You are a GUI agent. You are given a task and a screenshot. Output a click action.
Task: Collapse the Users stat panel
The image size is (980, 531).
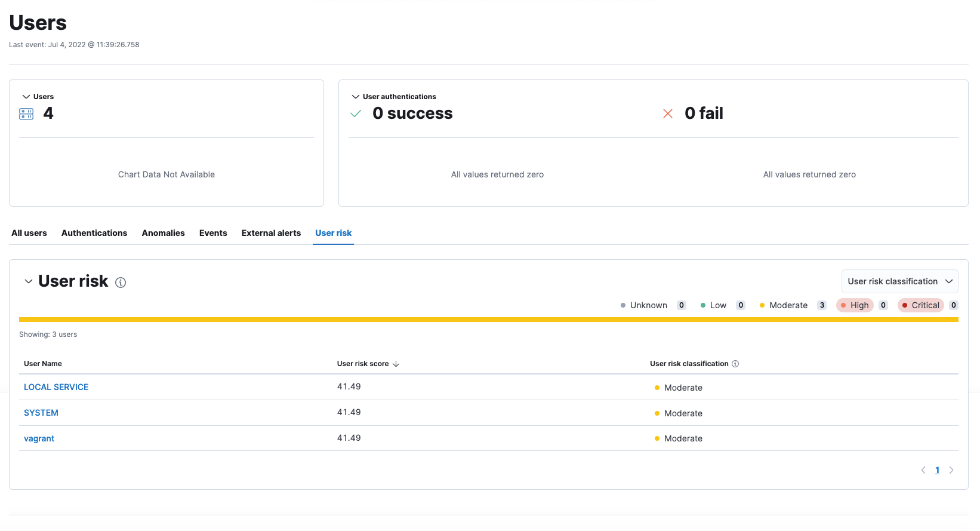click(x=26, y=97)
